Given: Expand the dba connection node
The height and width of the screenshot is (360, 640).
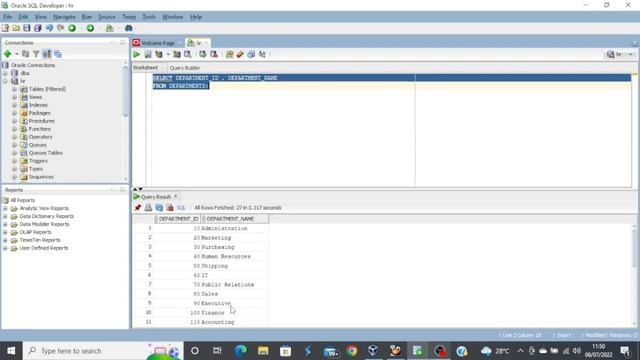Looking at the screenshot, I should pos(5,73).
